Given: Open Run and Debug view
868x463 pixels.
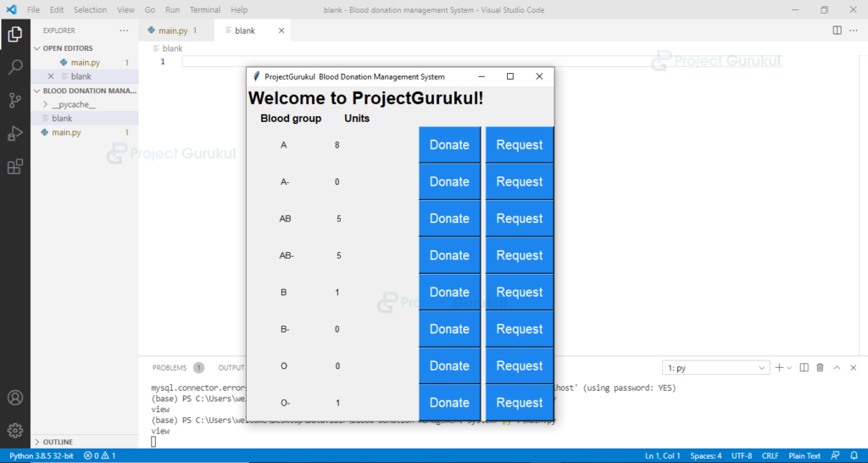Looking at the screenshot, I should coord(15,133).
